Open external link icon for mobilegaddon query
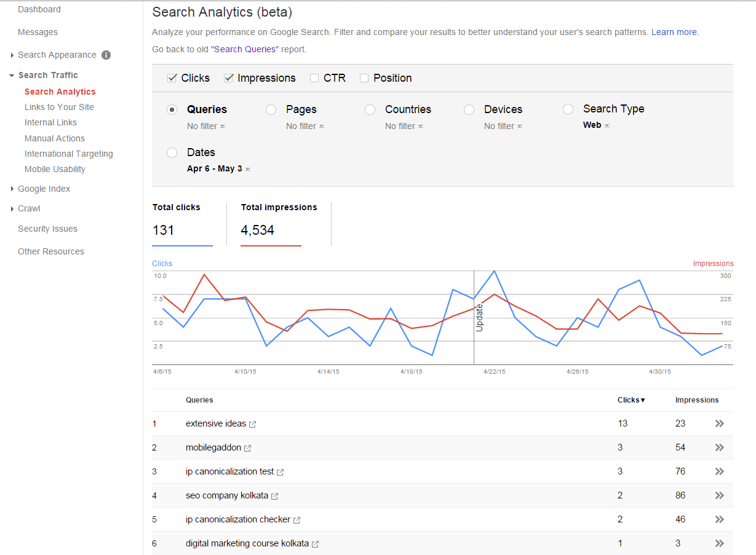The image size is (756, 555). (248, 448)
